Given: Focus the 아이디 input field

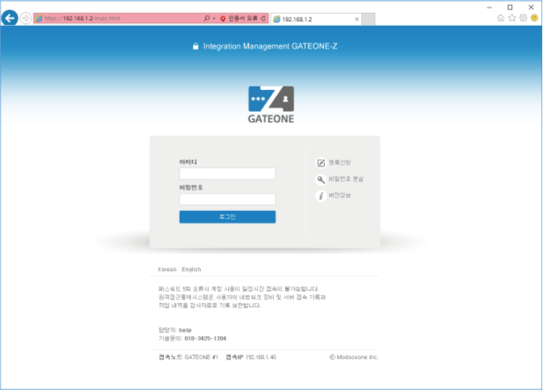Looking at the screenshot, I should (228, 174).
